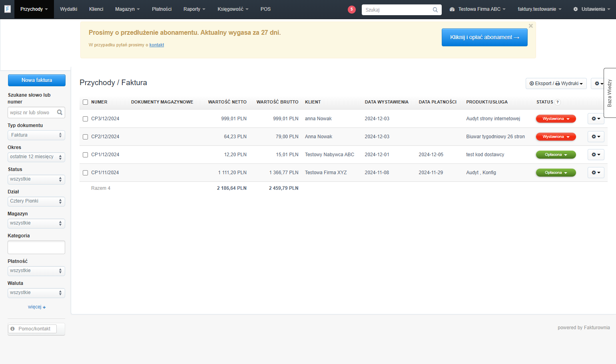Toggle the select-all invoices checkbox
Image resolution: width=616 pixels, height=364 pixels.
85,102
